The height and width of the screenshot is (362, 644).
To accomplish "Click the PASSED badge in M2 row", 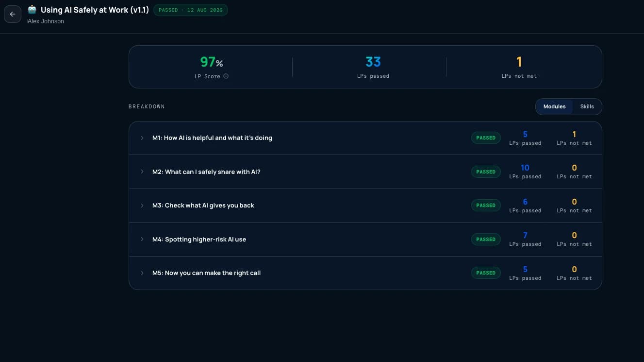I will click(x=486, y=172).
